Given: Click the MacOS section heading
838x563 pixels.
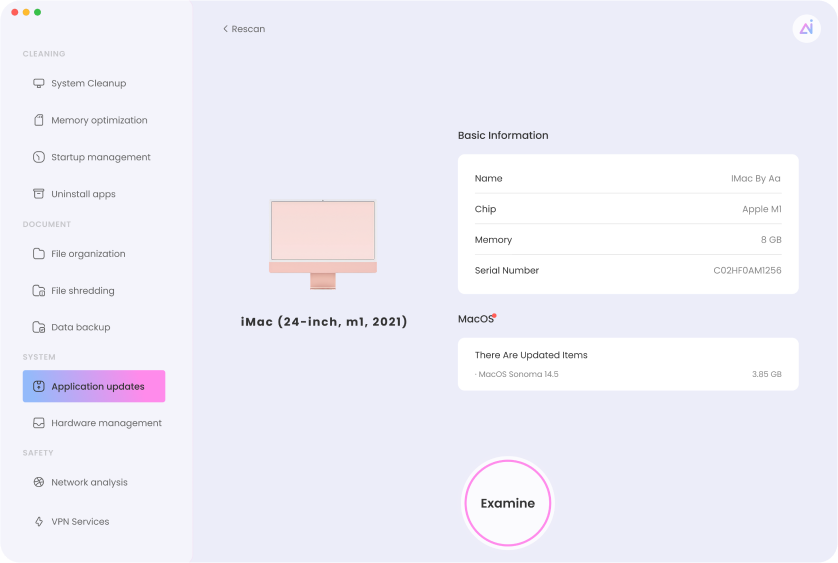Looking at the screenshot, I should pos(476,319).
